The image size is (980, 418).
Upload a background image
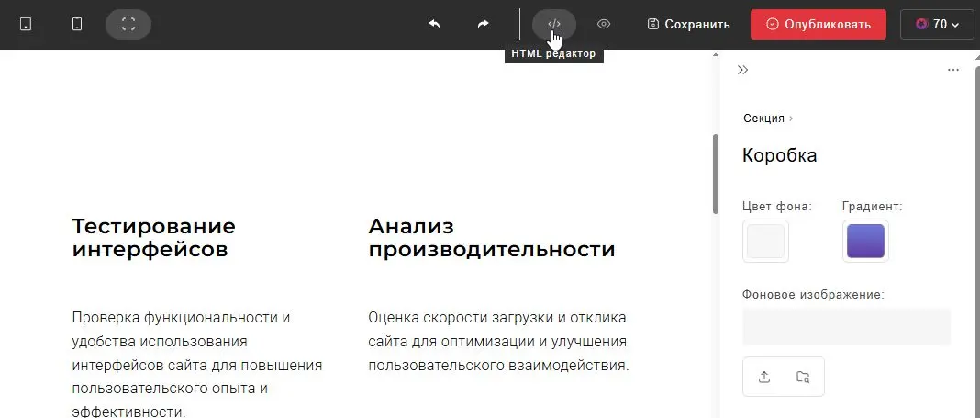click(763, 377)
